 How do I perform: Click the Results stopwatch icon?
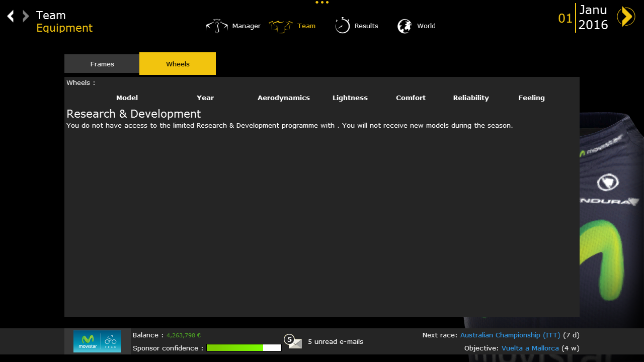pyautogui.click(x=343, y=26)
